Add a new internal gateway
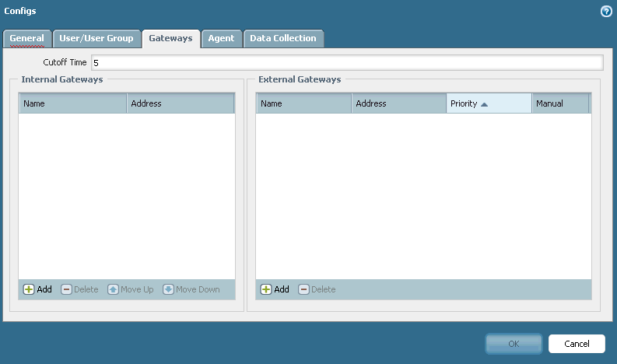The width and height of the screenshot is (617, 364). (x=37, y=289)
